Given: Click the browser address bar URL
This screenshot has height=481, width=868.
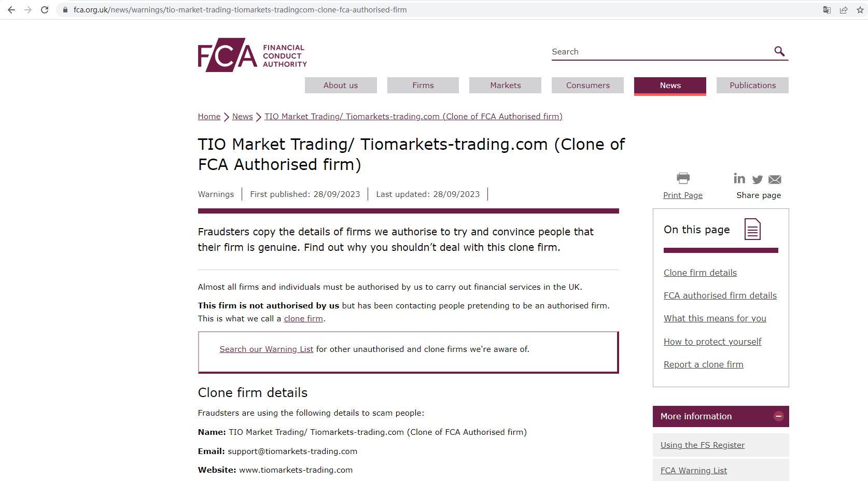Looking at the screenshot, I should (240, 10).
